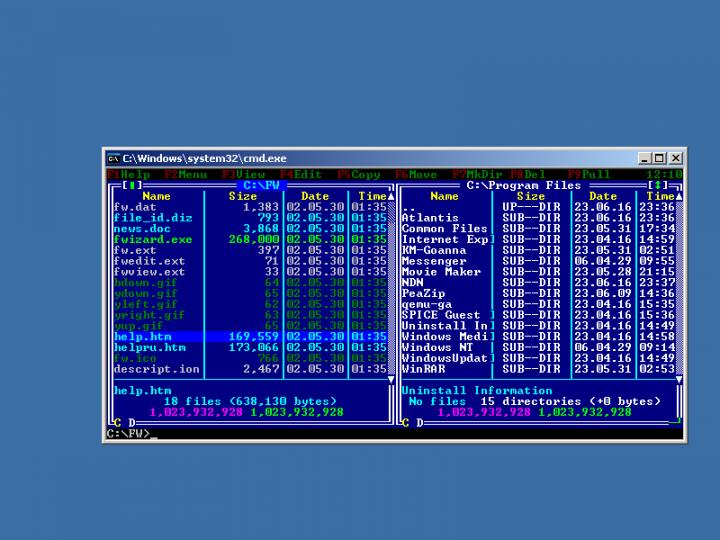Click right panel scrollbar down arrow

(679, 379)
